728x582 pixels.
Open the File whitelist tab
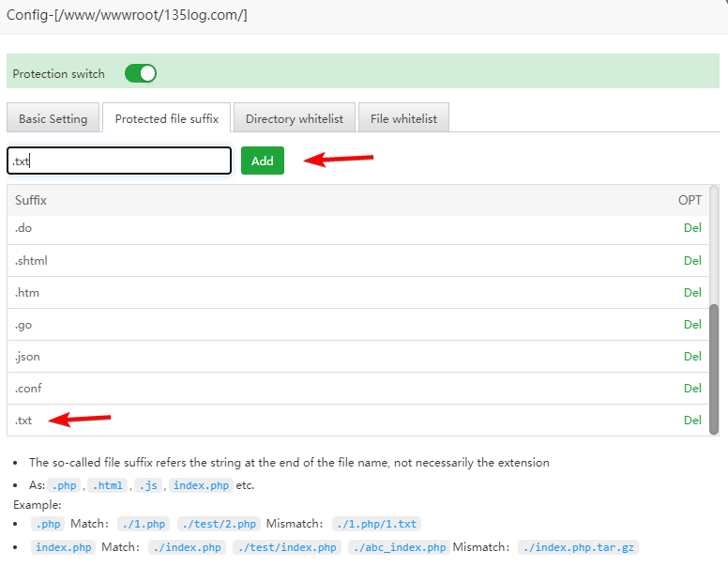pyautogui.click(x=403, y=118)
